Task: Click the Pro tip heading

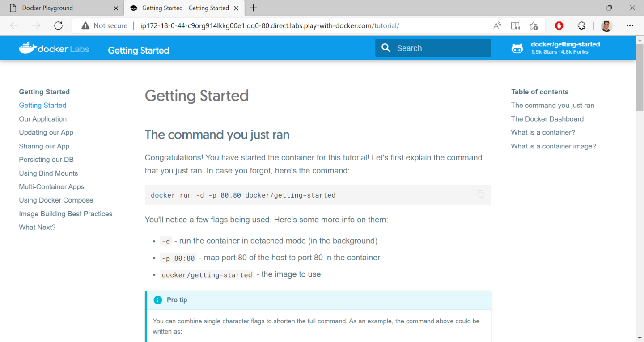Action: [x=177, y=300]
